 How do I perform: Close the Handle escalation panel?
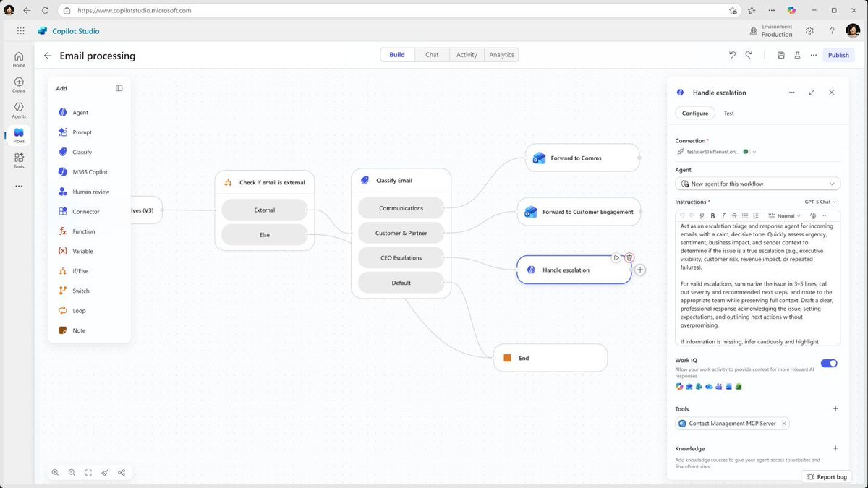(832, 93)
